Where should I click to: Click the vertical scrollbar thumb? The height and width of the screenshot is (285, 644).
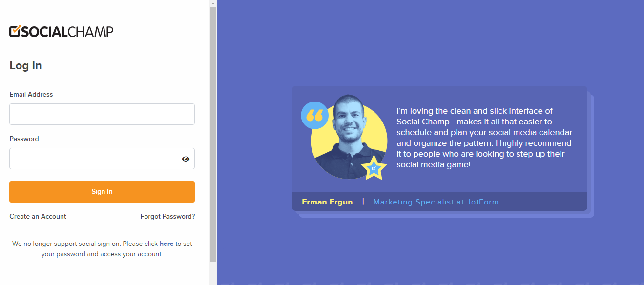213,132
